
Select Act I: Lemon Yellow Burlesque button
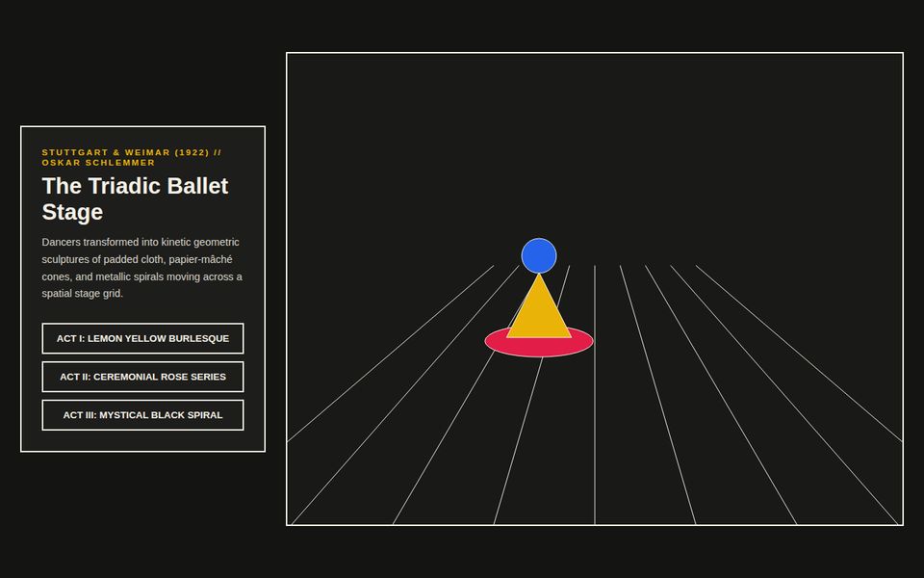click(x=142, y=338)
